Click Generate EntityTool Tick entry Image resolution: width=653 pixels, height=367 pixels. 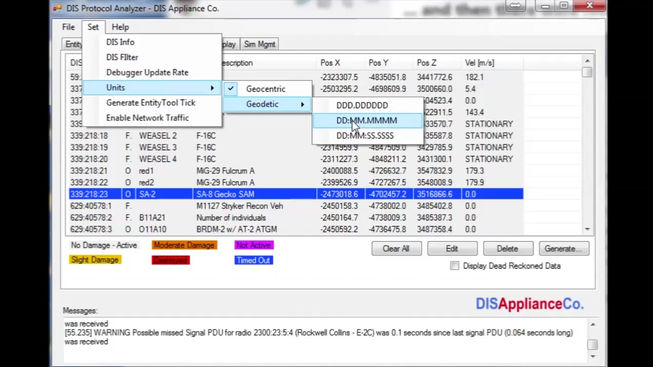pyautogui.click(x=152, y=102)
